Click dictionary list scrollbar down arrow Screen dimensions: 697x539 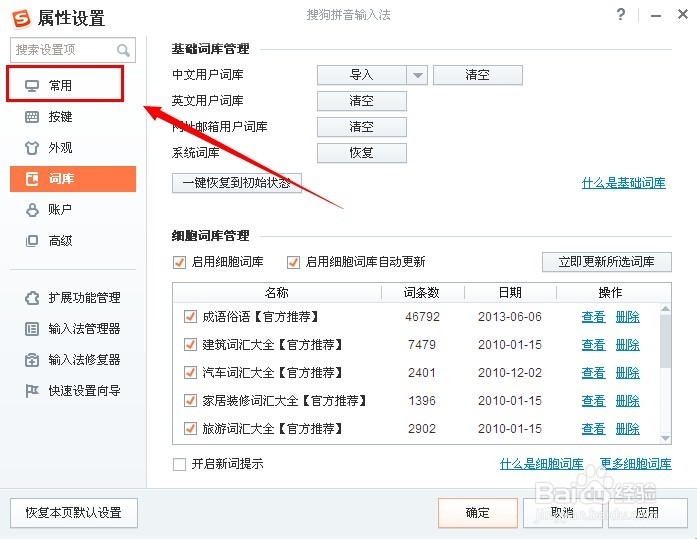coord(665,438)
